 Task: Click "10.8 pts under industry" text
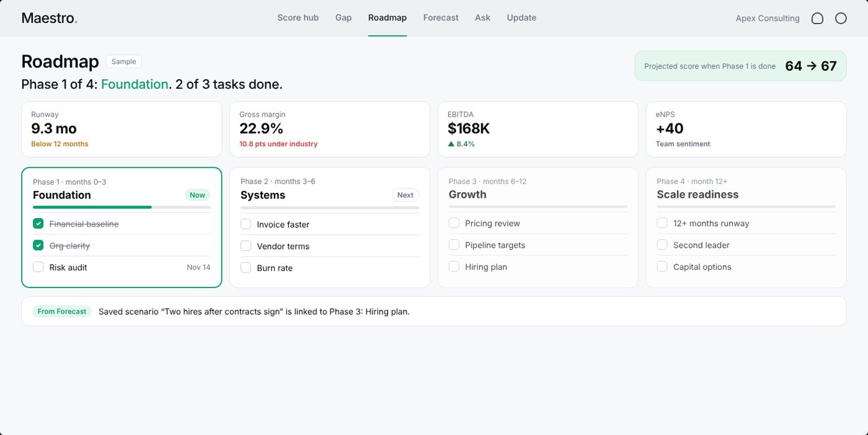[x=278, y=144]
